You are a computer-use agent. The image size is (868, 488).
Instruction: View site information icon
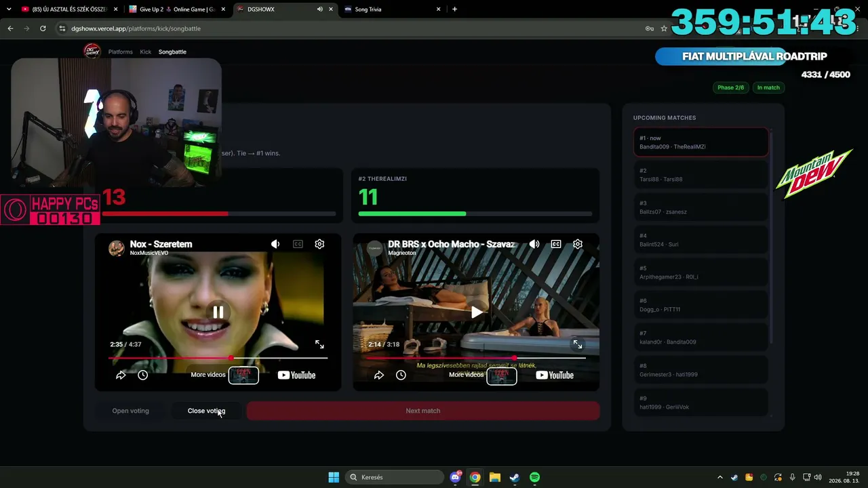pyautogui.click(x=62, y=28)
